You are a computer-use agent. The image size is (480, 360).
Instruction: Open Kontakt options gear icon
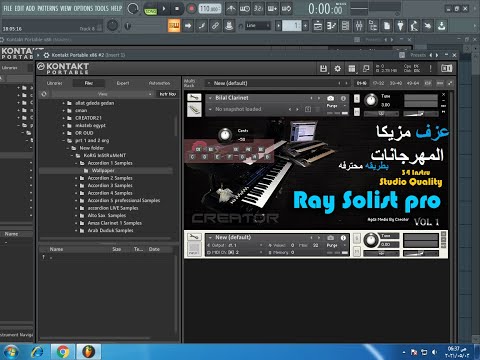(337, 69)
